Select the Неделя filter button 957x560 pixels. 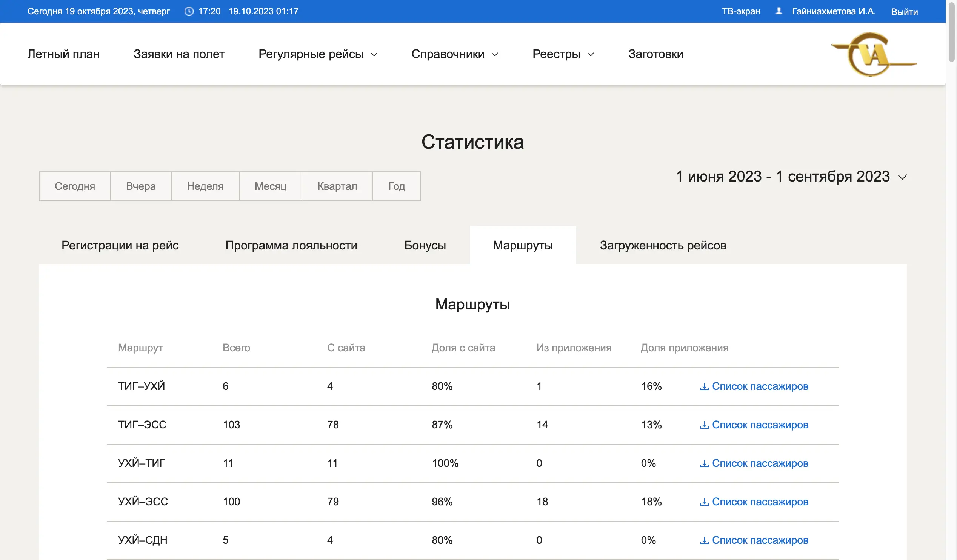(x=205, y=186)
